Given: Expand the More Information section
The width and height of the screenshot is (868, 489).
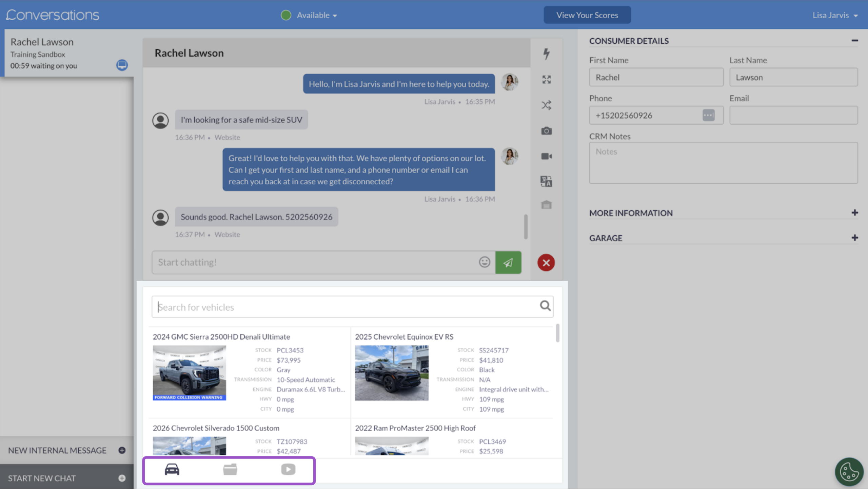Looking at the screenshot, I should tap(855, 213).
